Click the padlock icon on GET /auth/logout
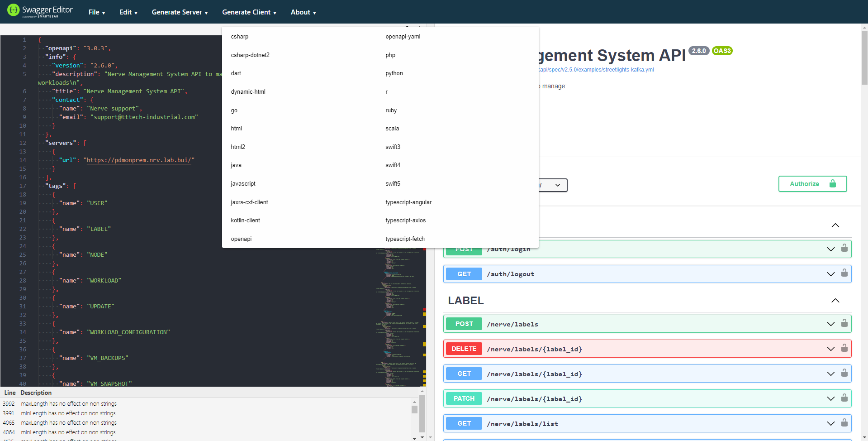The image size is (868, 441). 844,273
